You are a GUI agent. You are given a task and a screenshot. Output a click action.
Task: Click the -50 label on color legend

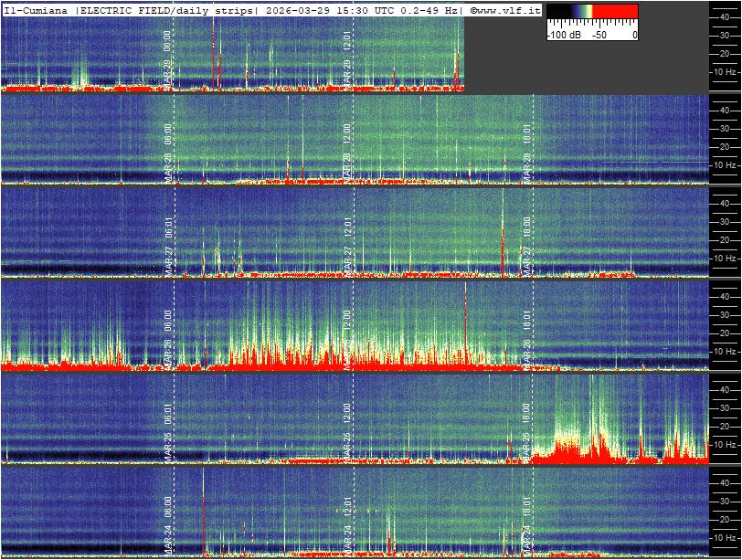click(599, 35)
